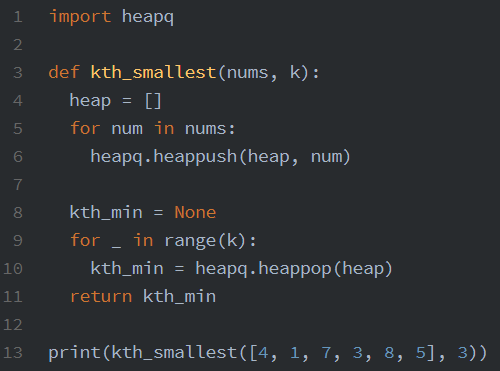500x371 pixels.
Task: Click the 'import' keyword on line 1
Action: pyautogui.click(x=80, y=17)
